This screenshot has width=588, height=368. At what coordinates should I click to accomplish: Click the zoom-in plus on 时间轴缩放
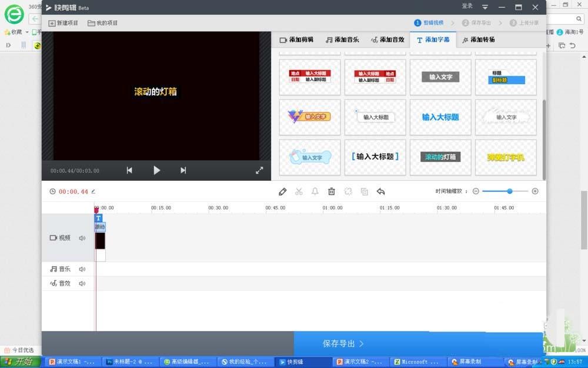click(535, 191)
